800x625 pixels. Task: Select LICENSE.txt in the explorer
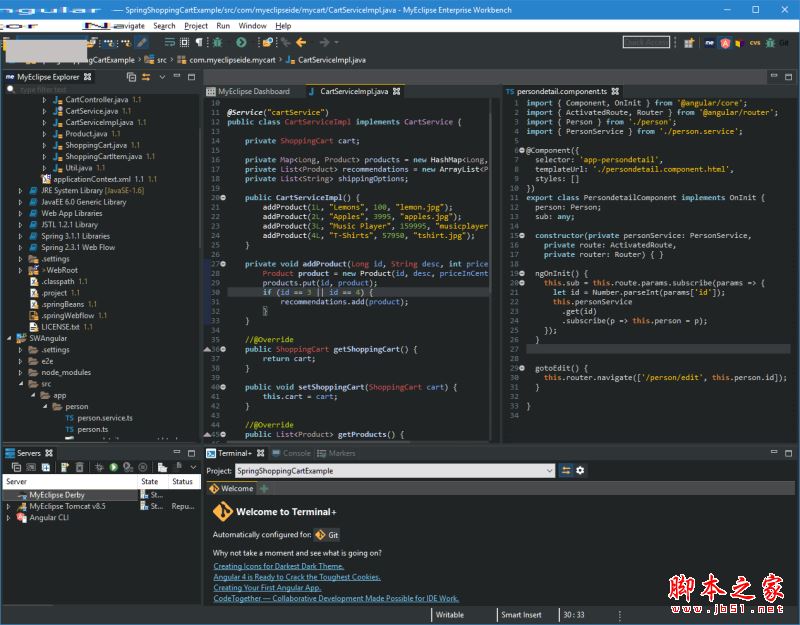coord(60,327)
